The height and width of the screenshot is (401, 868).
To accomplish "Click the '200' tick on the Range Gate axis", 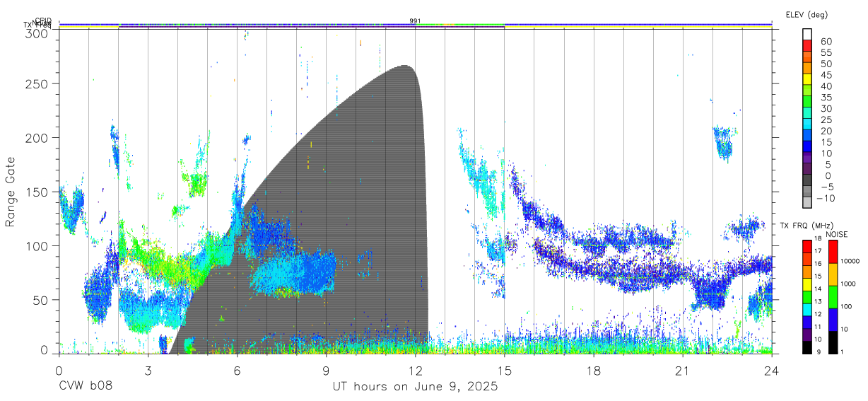I will point(35,137).
